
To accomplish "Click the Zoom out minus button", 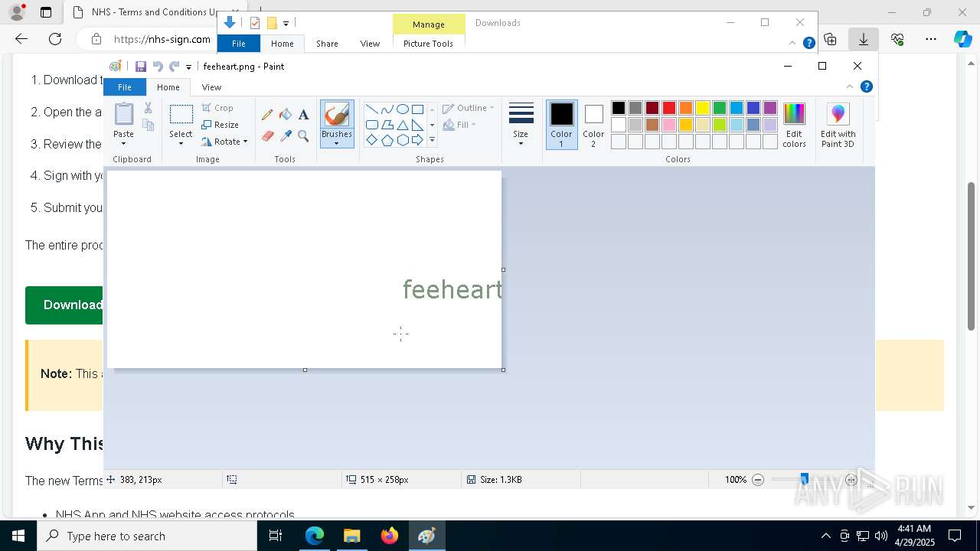I will 758,480.
